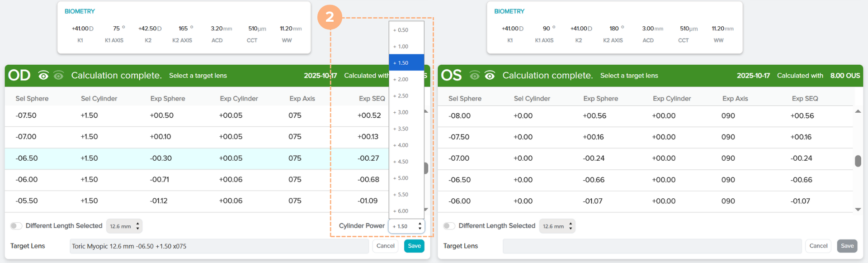
Task: Choose + 0.50 cylinder power option
Action: pos(406,30)
